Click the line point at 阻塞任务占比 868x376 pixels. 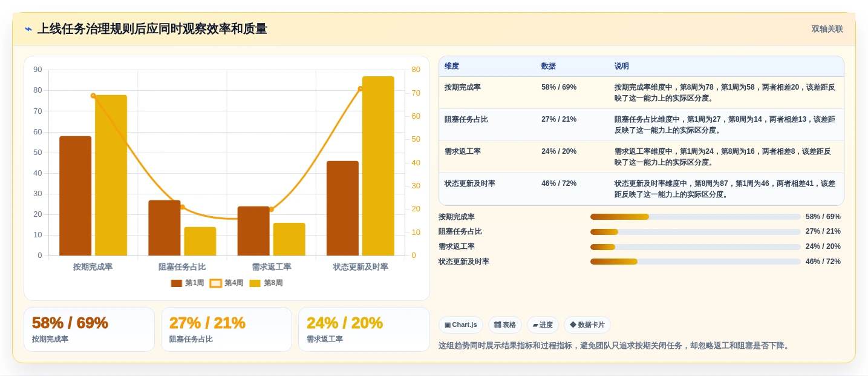click(x=182, y=207)
